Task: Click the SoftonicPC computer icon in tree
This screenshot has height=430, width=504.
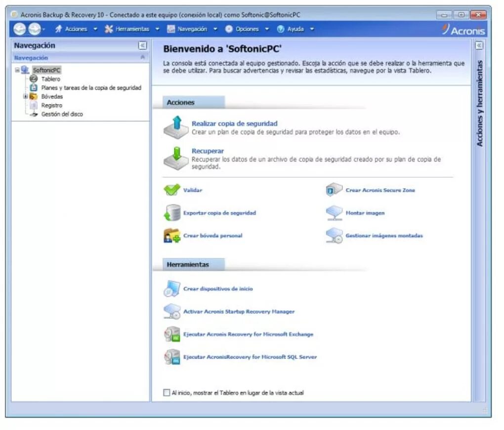Action: [x=25, y=70]
